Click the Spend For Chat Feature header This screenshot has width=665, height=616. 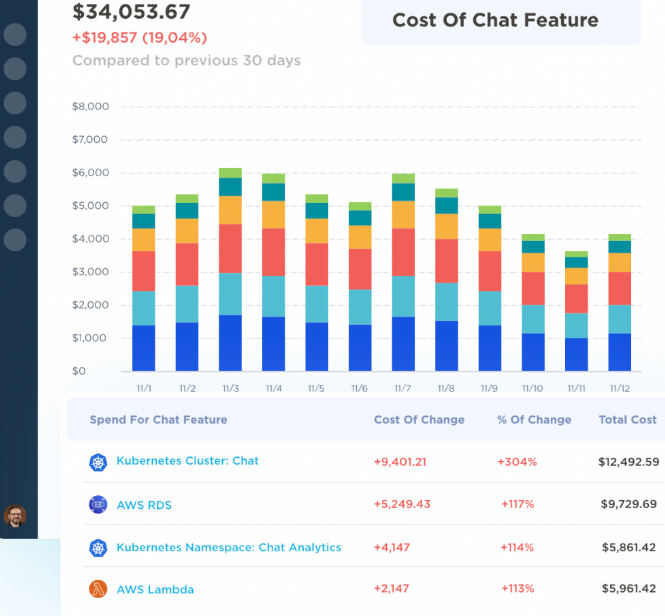click(158, 420)
